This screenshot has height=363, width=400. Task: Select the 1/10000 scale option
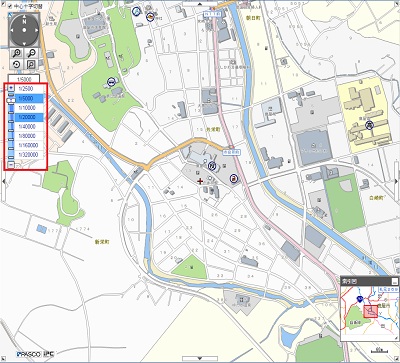coord(29,108)
